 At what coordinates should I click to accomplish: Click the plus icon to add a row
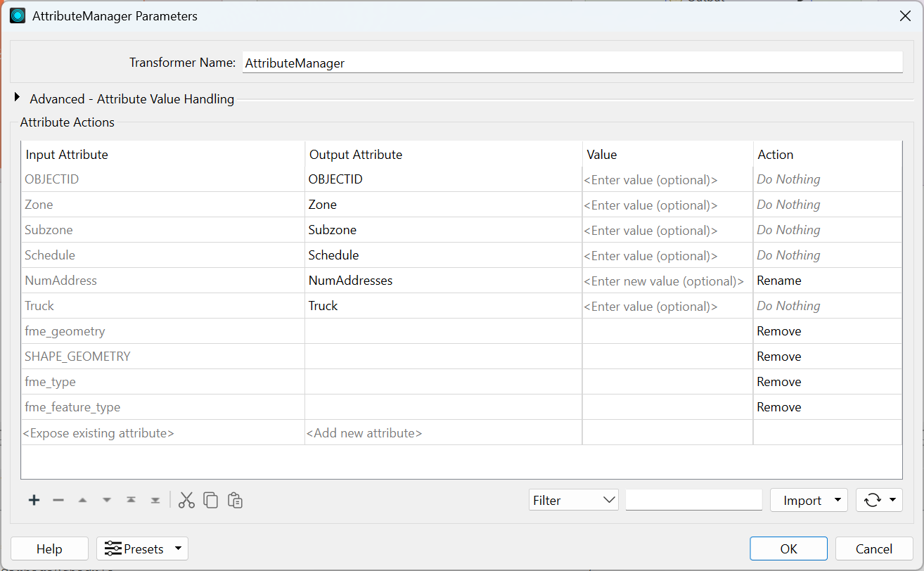tap(34, 500)
